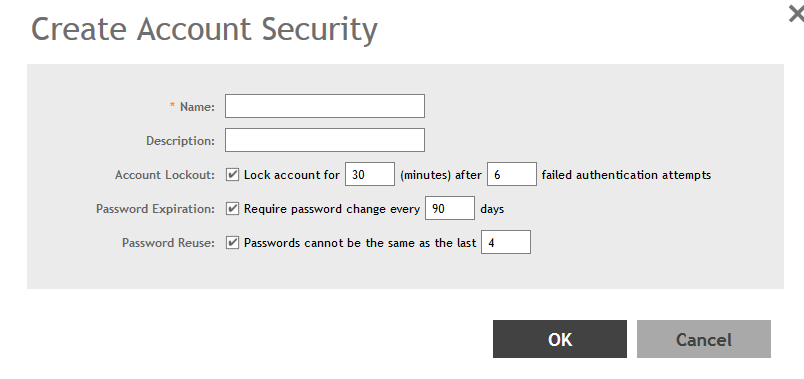Focus the Name text field

coord(325,106)
